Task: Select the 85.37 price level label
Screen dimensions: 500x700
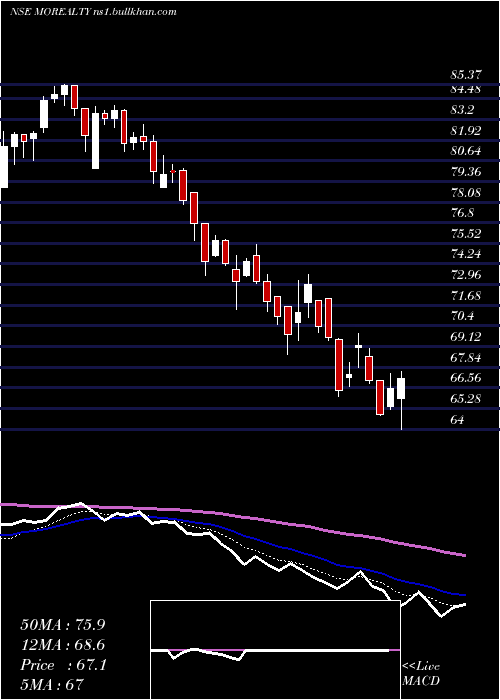Action: 466,75
